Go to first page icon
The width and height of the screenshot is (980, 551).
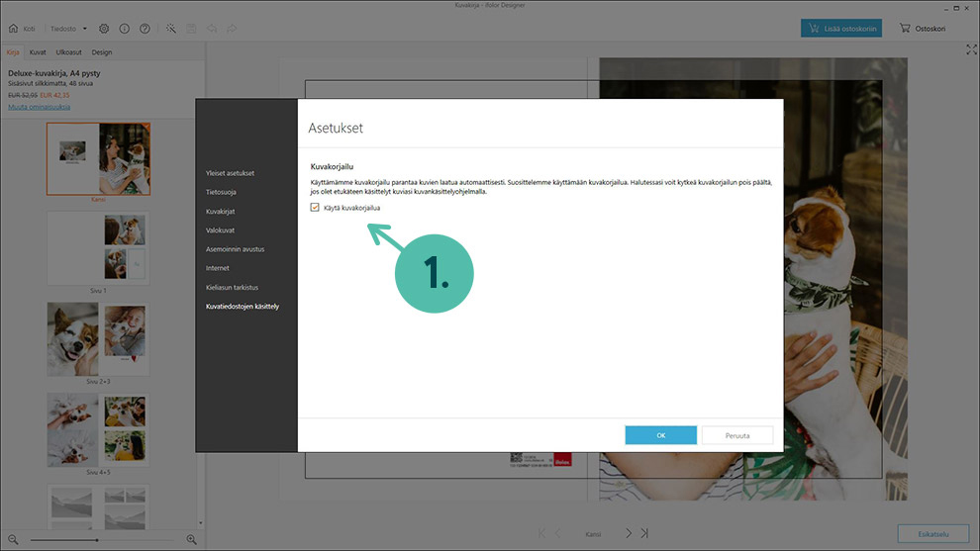[x=541, y=533]
